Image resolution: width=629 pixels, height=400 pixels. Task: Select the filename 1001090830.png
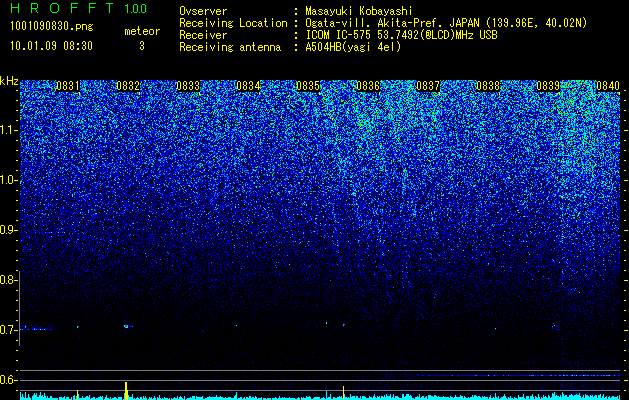point(52,27)
